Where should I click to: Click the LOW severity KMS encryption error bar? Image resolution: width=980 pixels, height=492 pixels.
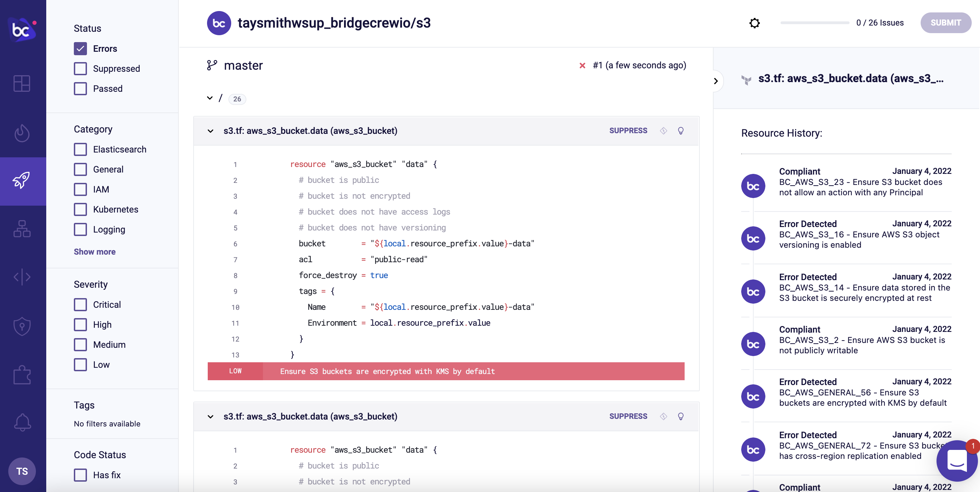click(x=446, y=371)
